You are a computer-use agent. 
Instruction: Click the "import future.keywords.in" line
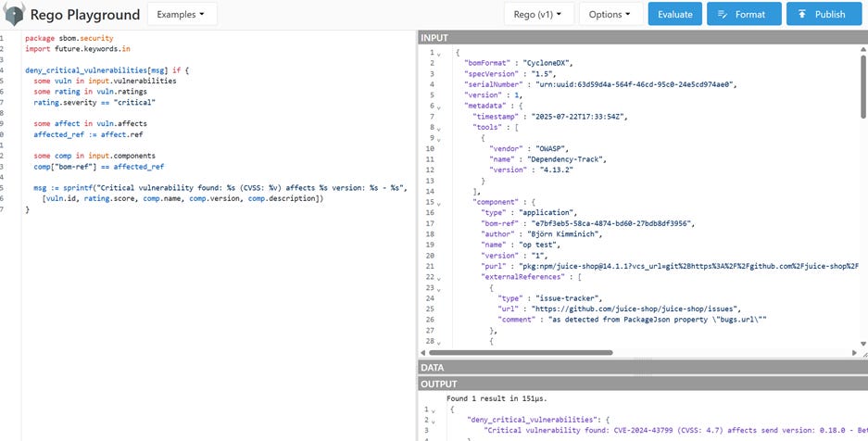[78, 49]
